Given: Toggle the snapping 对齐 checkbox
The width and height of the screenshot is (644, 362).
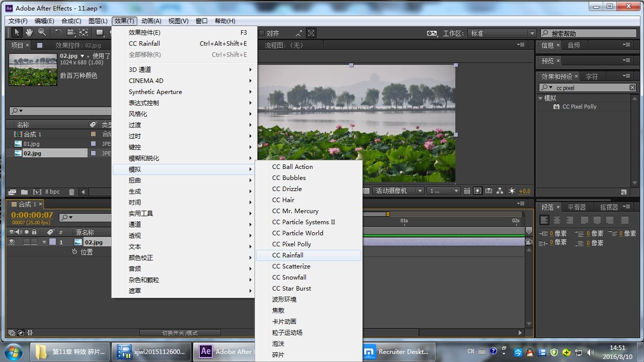Looking at the screenshot, I should pyautogui.click(x=262, y=33).
